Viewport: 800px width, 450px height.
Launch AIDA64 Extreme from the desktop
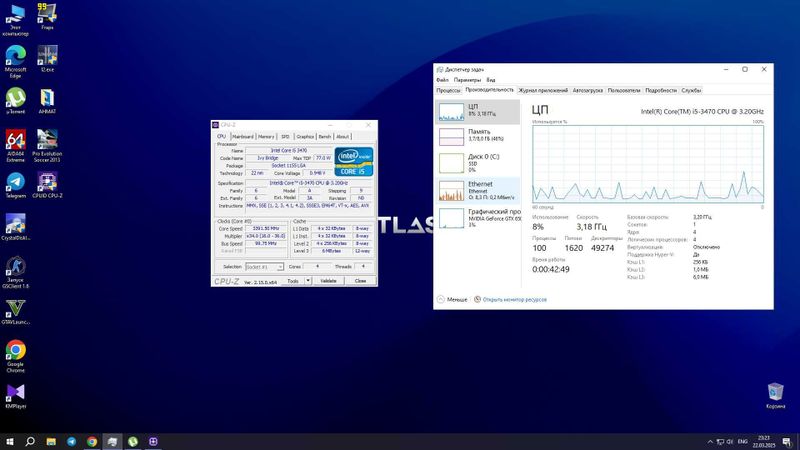point(15,146)
